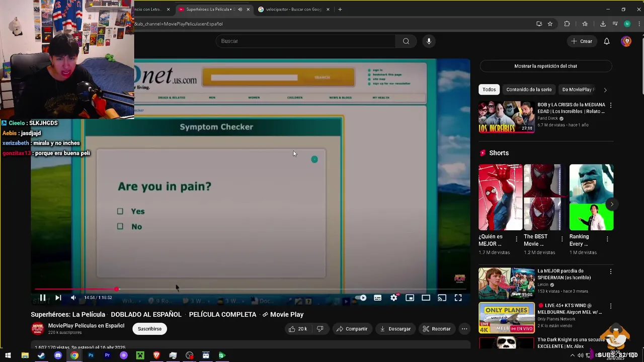Screen dimensions: 644x362
Task: Focus the YouTube Buscar search field
Action: click(x=307, y=41)
